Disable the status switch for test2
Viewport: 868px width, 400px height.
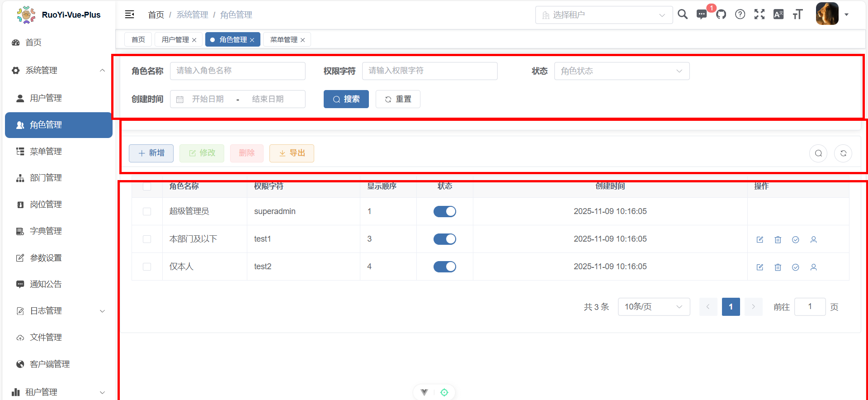coord(444,267)
